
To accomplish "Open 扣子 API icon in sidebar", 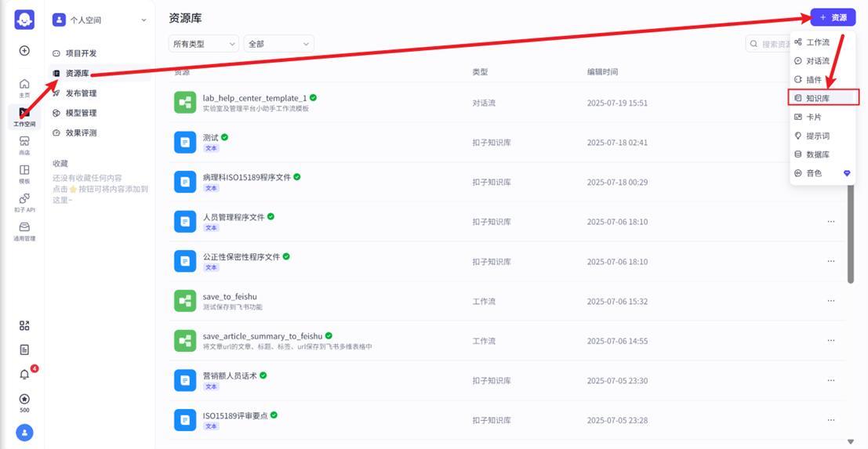I will [x=24, y=202].
